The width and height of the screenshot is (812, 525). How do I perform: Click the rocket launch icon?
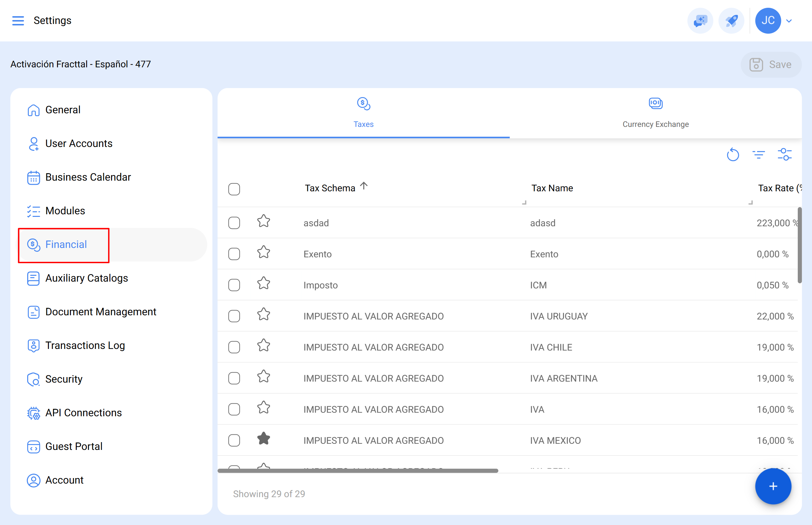(731, 20)
